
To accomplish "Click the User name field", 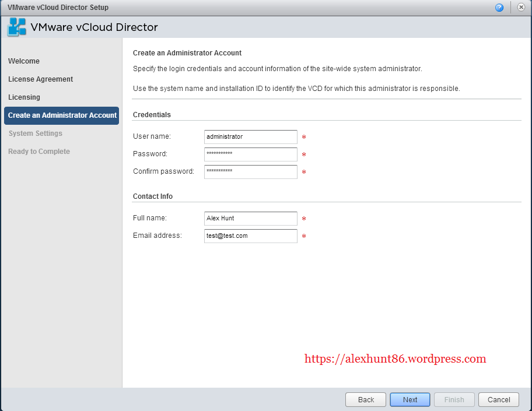I will (251, 137).
